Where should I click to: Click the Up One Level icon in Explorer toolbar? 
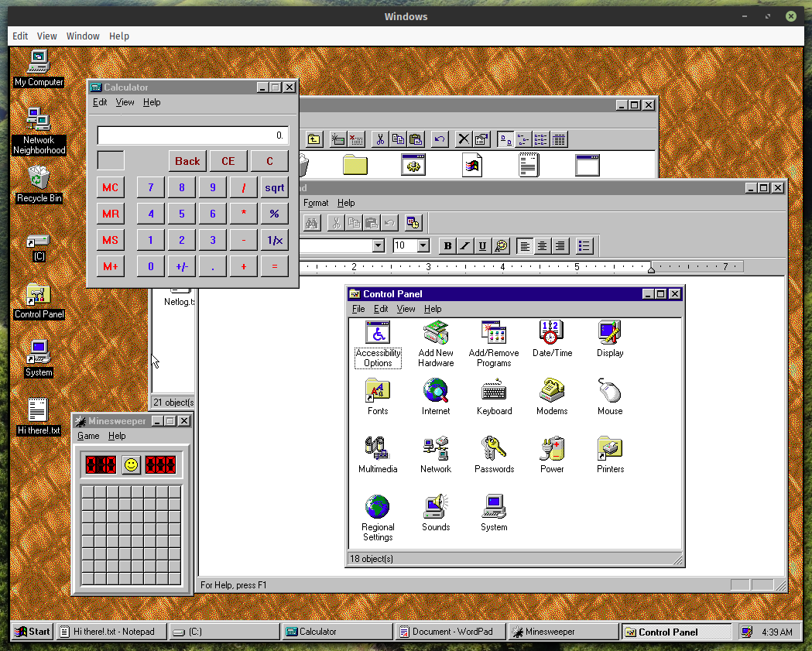[x=313, y=139]
